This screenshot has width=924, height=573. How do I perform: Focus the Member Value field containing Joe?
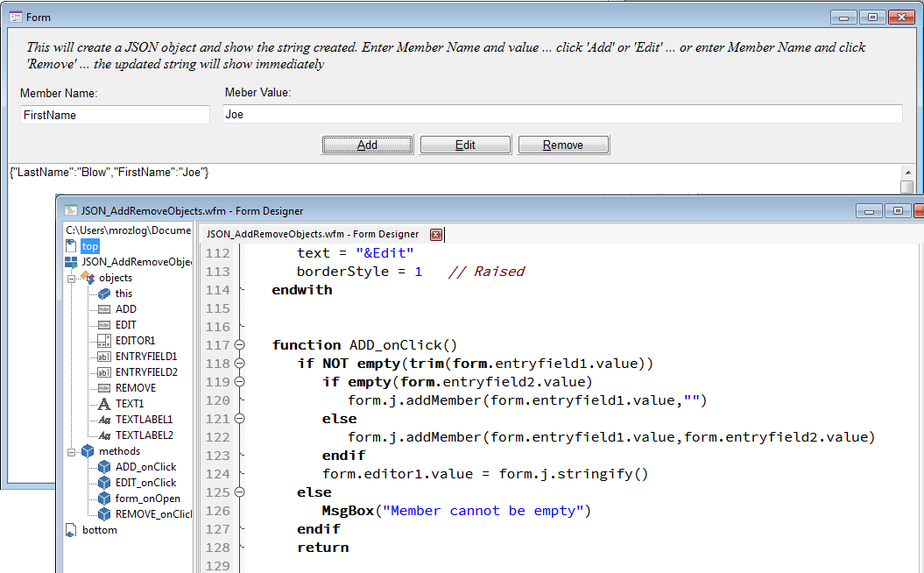pyautogui.click(x=562, y=115)
